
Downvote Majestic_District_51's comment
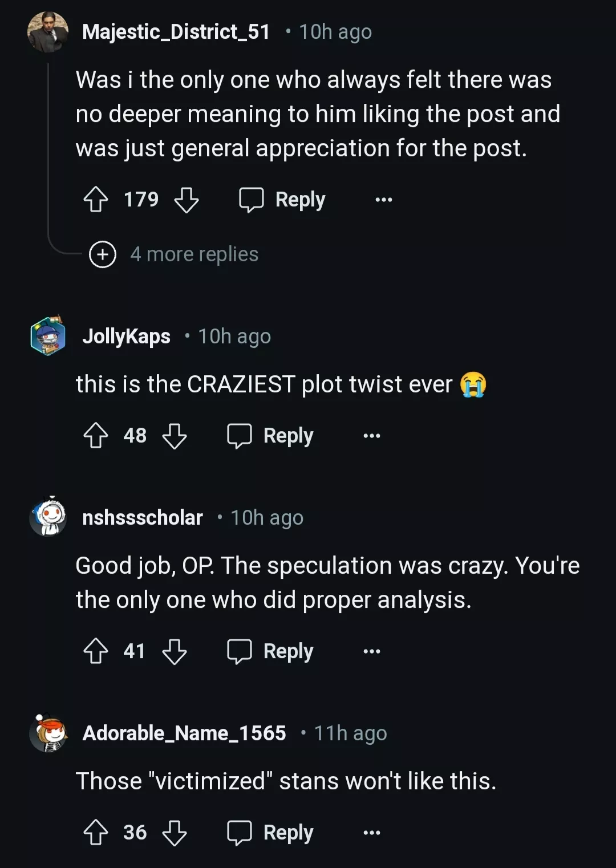(x=187, y=200)
